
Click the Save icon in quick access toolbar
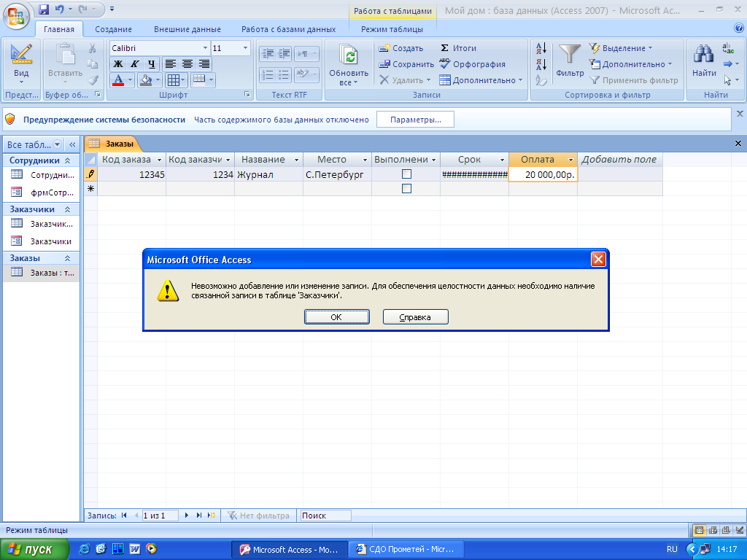(x=44, y=9)
